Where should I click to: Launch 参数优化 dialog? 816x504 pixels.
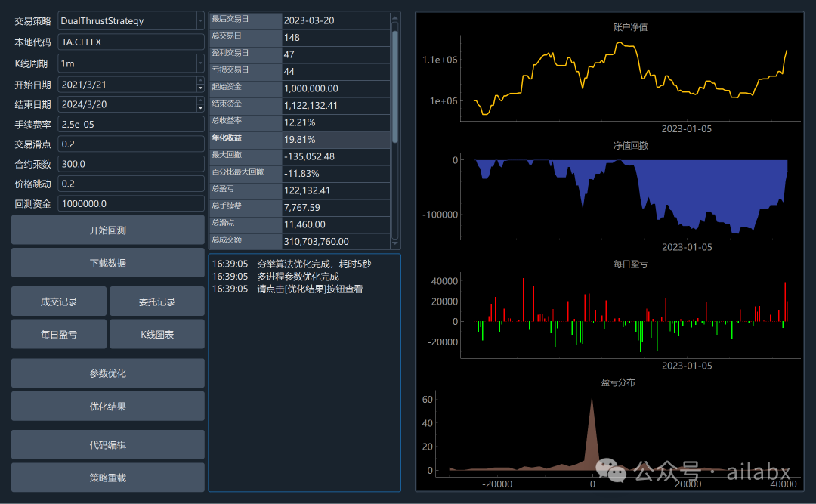[108, 373]
